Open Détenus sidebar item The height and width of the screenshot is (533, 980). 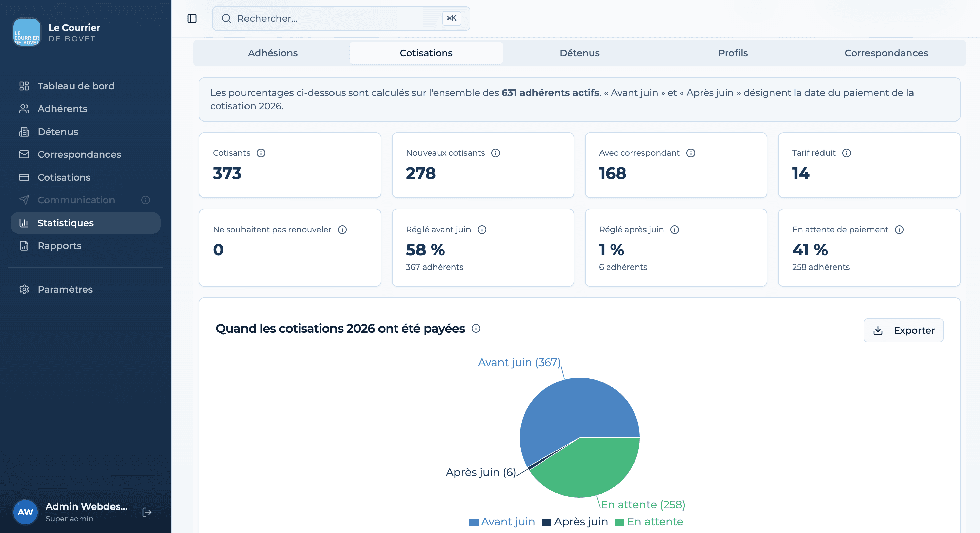pyautogui.click(x=86, y=132)
